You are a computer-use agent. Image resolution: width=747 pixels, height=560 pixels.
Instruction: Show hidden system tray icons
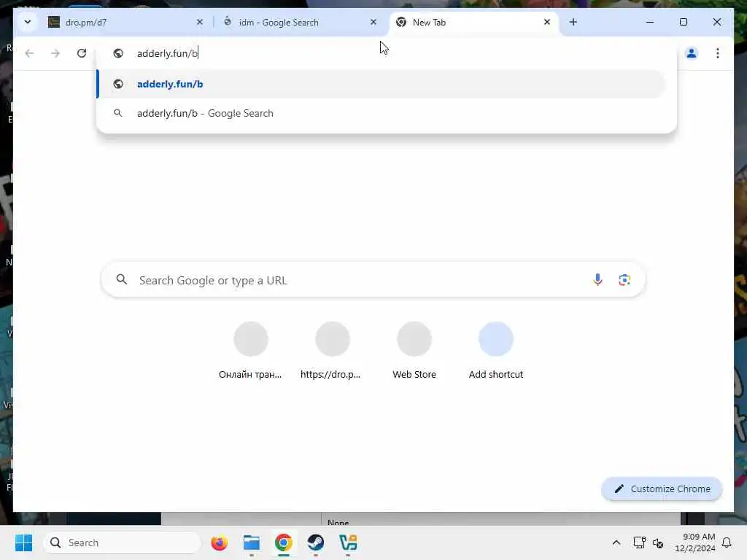tap(616, 542)
